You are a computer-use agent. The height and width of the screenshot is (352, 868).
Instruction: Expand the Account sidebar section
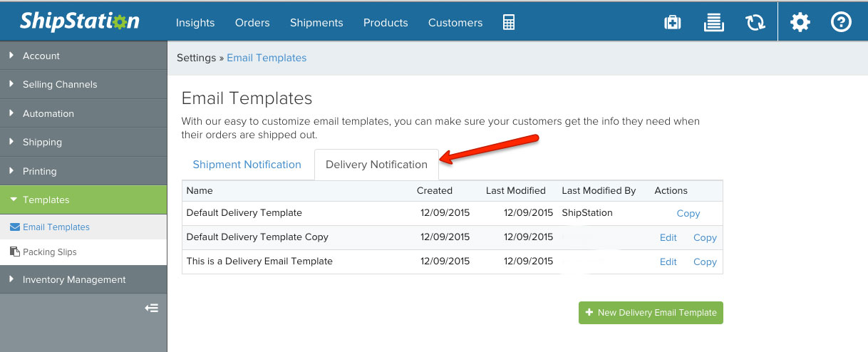pos(41,56)
